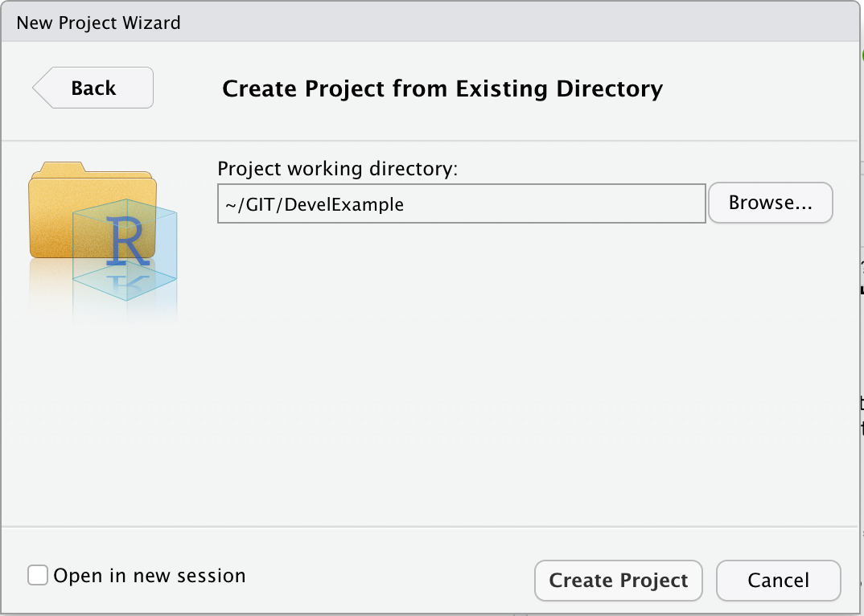This screenshot has height=616, width=864.
Task: Enable the Open in new session checkbox
Action: tap(38, 576)
